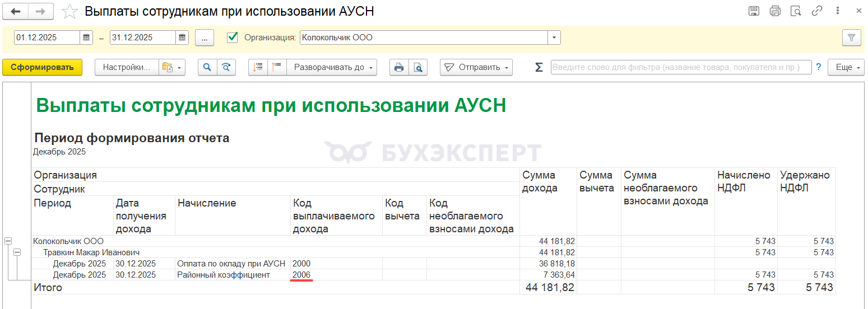Click the filter word search input field
This screenshot has width=868, height=309.
(x=681, y=67)
